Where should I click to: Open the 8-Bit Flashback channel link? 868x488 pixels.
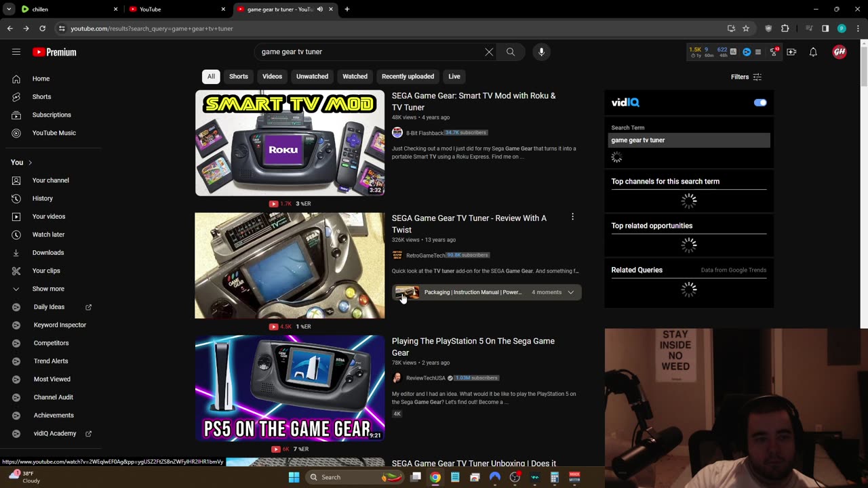[425, 133]
